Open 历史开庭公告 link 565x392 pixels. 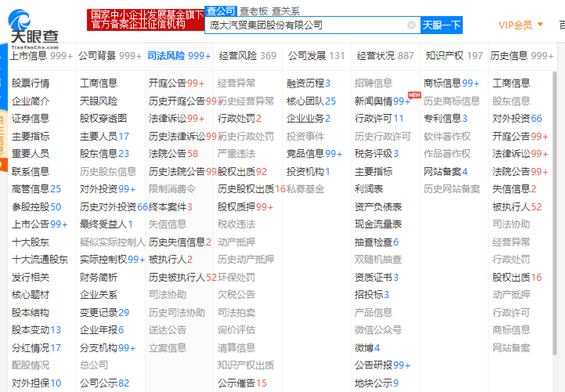pyautogui.click(x=183, y=101)
